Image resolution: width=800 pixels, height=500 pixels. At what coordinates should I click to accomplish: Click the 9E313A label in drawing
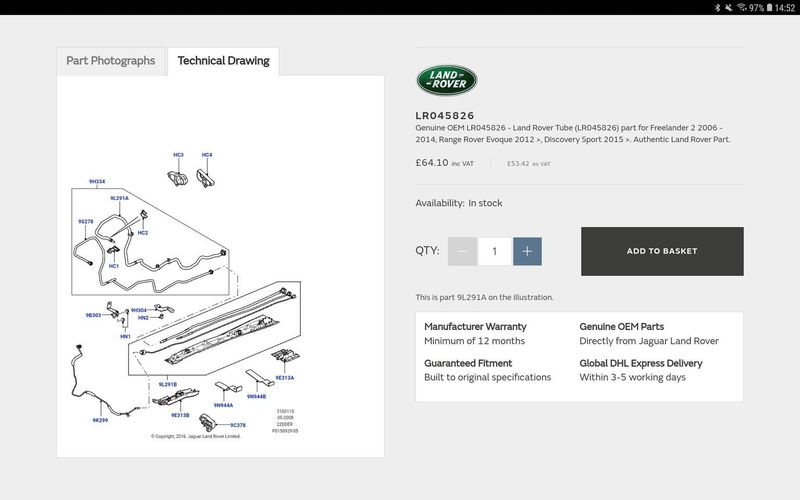[x=285, y=378]
